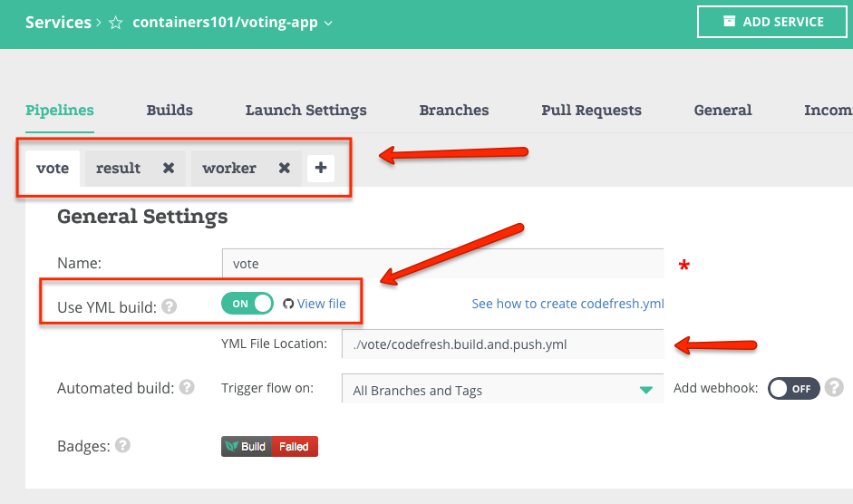Open the Launch Settings tab
The width and height of the screenshot is (853, 504).
coord(305,110)
